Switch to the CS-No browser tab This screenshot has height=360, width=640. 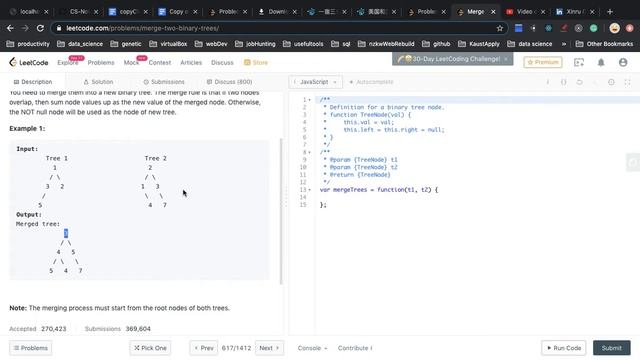[x=80, y=12]
